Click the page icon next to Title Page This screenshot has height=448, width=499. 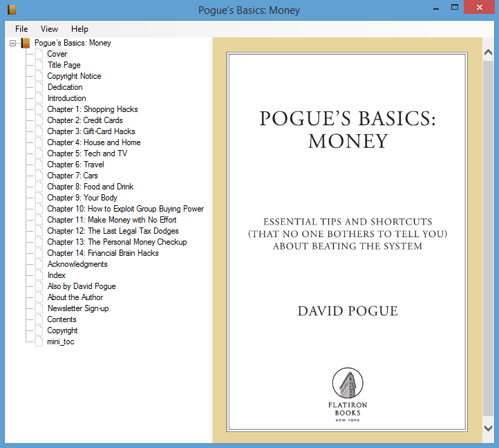pos(39,65)
